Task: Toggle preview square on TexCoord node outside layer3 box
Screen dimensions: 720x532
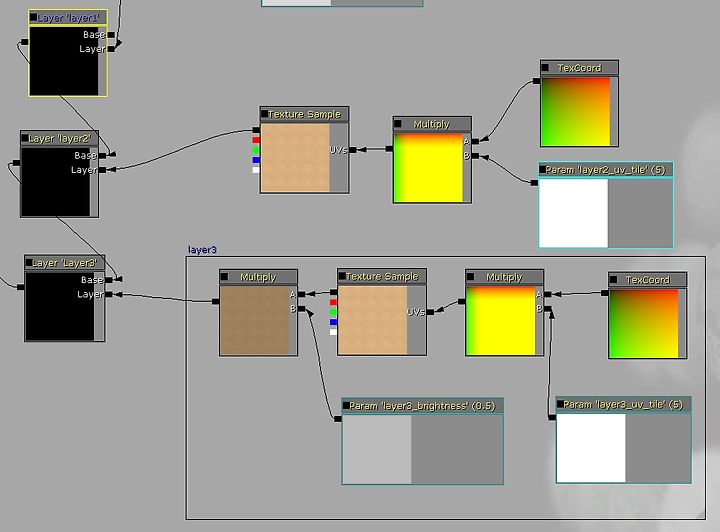Action: point(545,67)
